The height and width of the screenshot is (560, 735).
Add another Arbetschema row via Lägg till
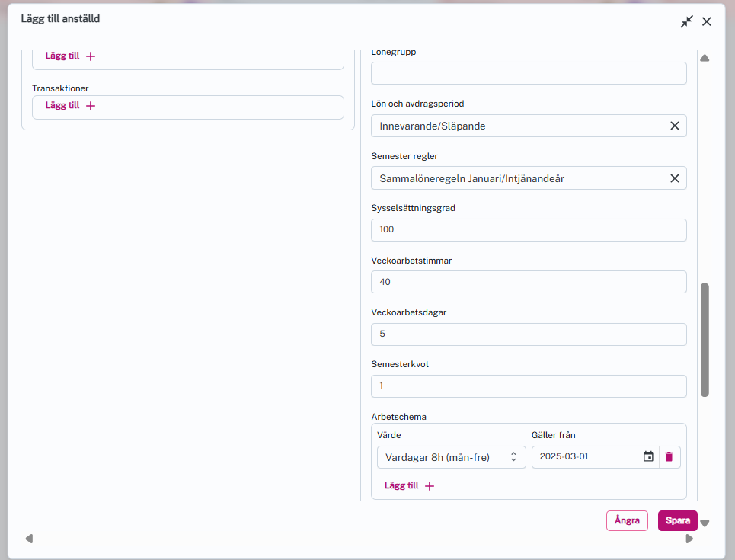point(409,486)
